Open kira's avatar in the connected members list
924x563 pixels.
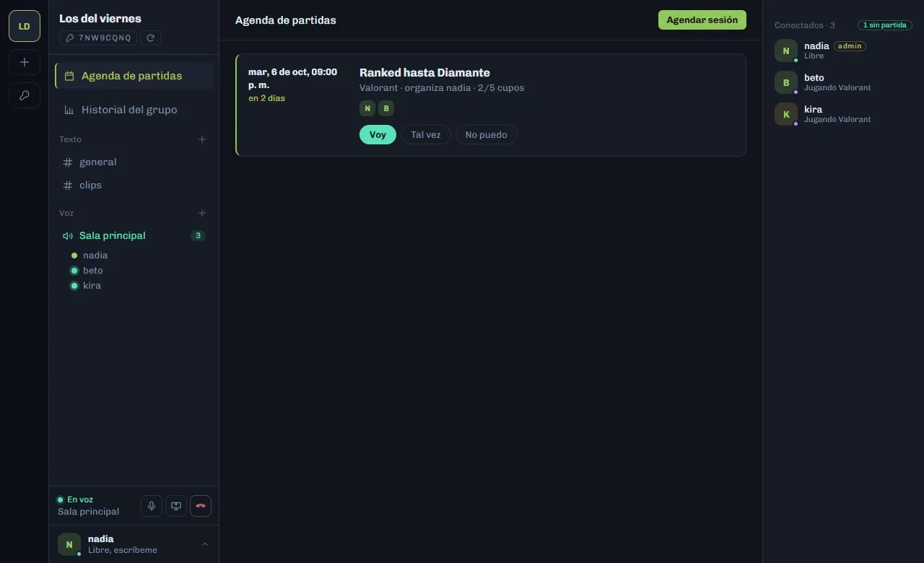pyautogui.click(x=786, y=114)
